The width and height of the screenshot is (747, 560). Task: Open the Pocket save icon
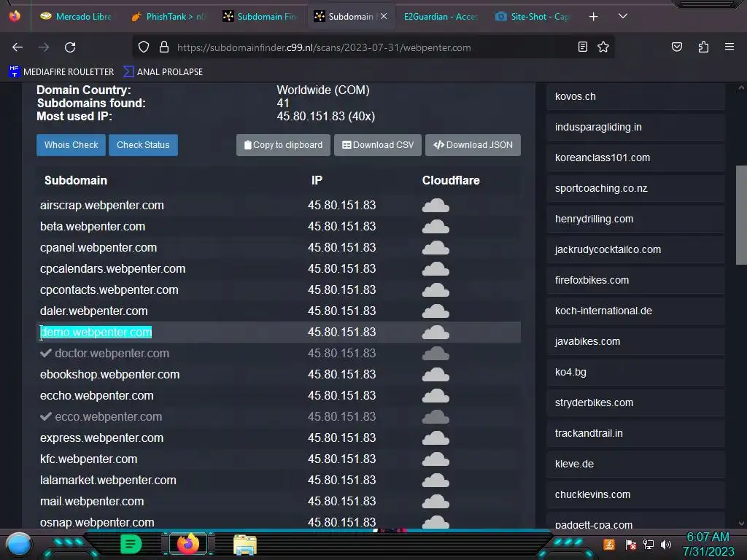(x=676, y=47)
